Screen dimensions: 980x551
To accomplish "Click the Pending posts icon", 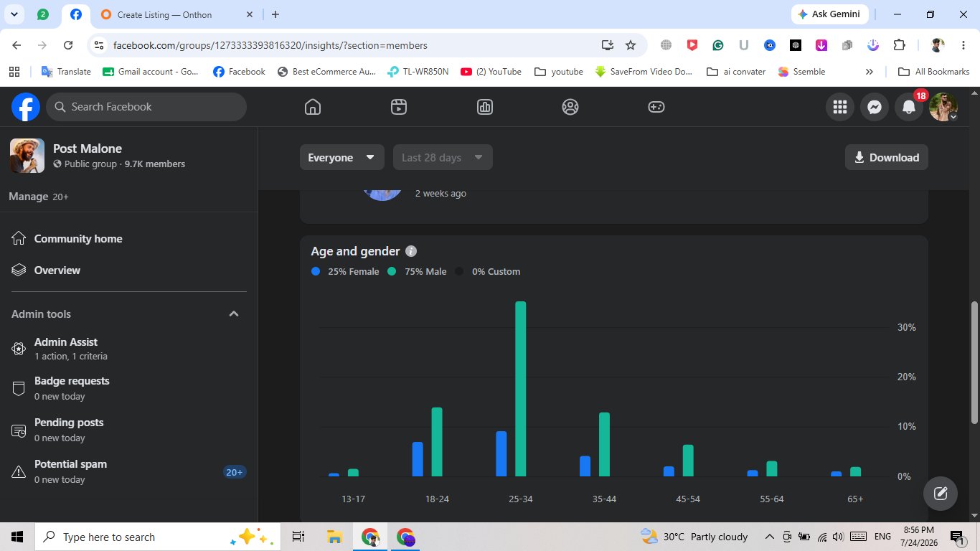I will [19, 430].
